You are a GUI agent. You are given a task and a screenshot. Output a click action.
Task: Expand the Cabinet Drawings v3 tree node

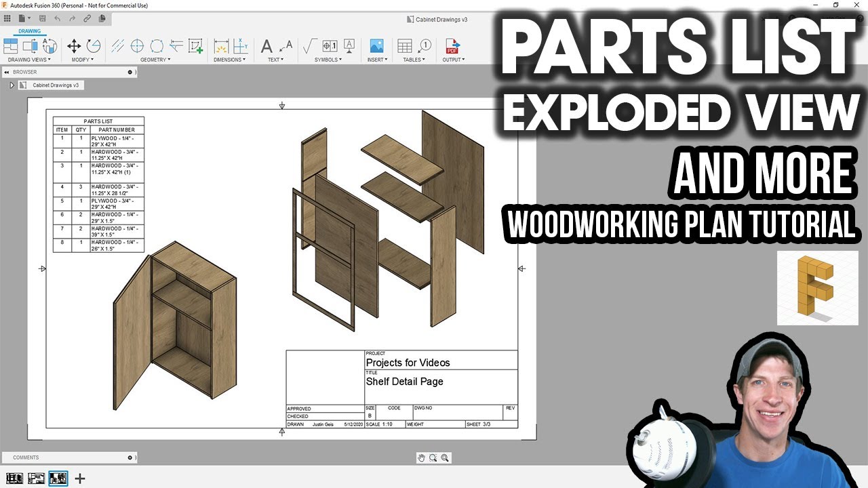[12, 85]
